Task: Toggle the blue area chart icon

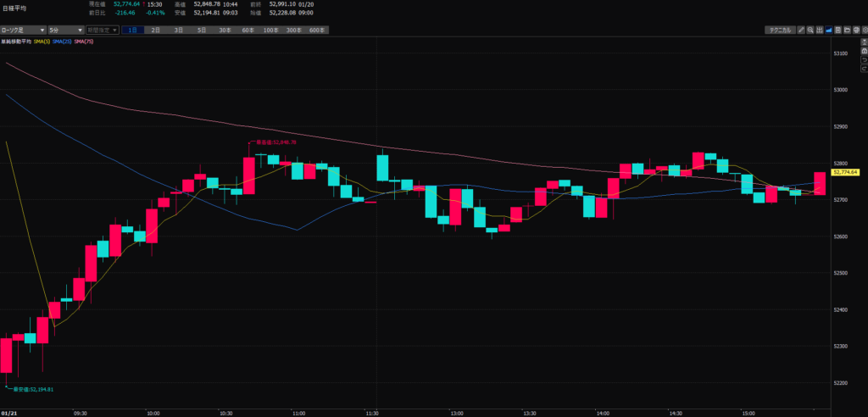Action: tap(830, 30)
